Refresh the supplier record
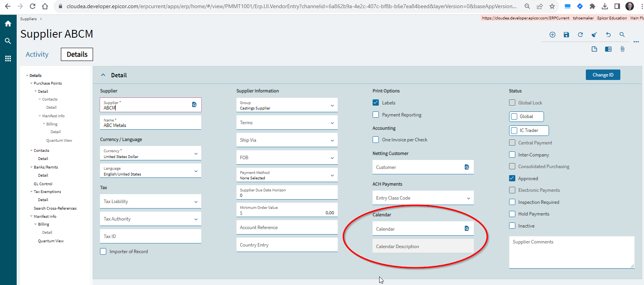 coord(580,35)
